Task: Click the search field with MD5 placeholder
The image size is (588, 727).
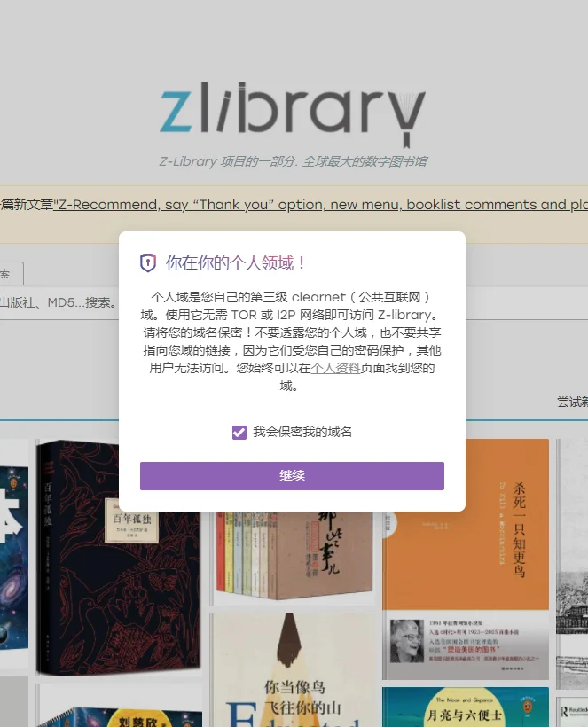Action: [x=59, y=302]
